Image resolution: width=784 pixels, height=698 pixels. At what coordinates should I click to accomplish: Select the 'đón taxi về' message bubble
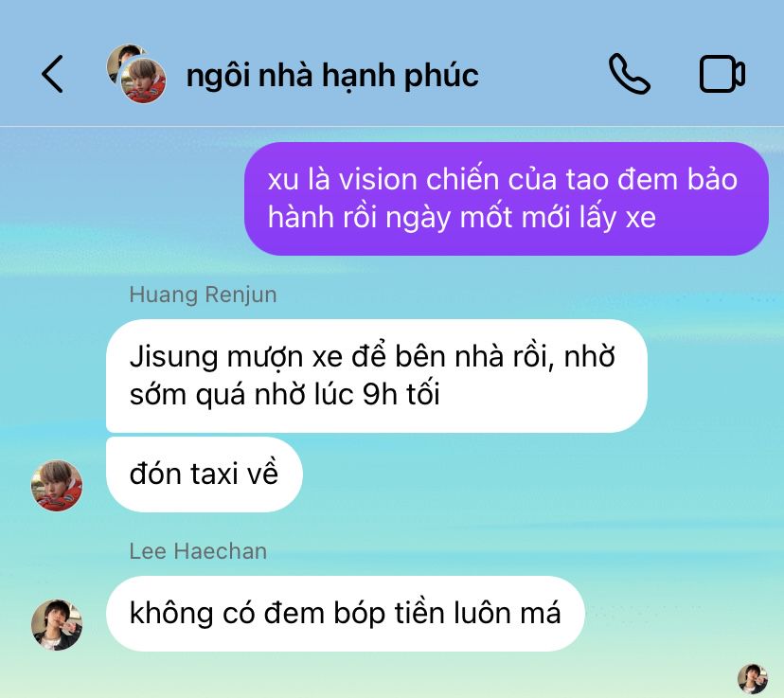tap(204, 474)
